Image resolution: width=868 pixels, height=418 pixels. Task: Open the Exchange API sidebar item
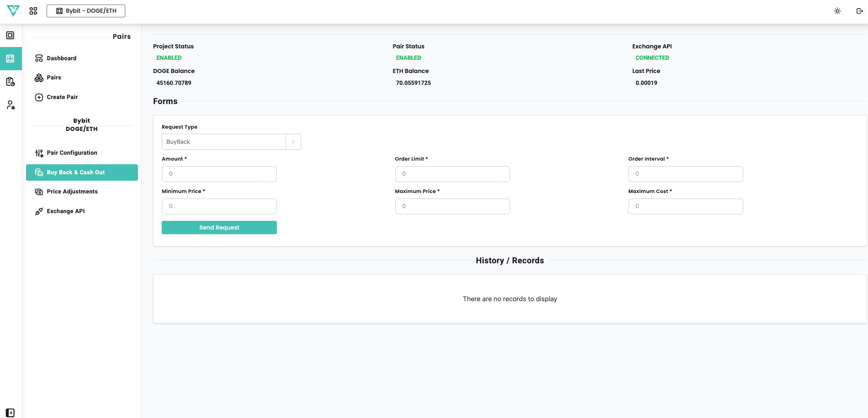[x=65, y=211]
